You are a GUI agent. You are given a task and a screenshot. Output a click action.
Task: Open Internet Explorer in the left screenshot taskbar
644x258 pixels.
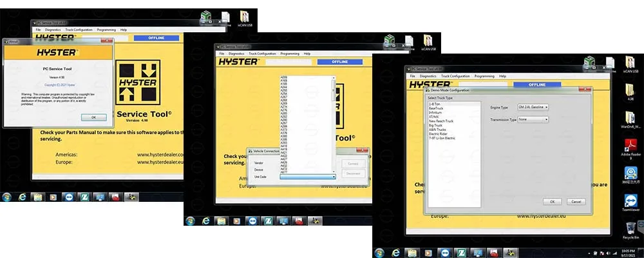(22, 197)
